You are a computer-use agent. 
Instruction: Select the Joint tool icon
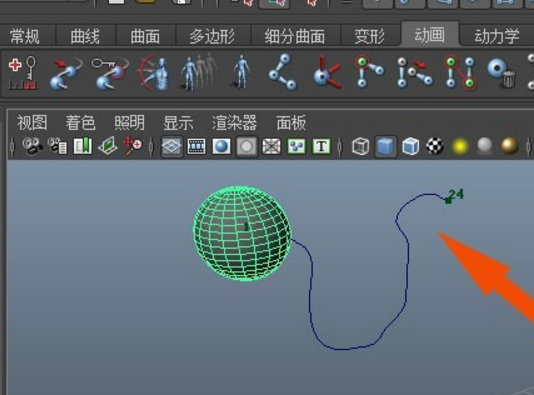283,72
